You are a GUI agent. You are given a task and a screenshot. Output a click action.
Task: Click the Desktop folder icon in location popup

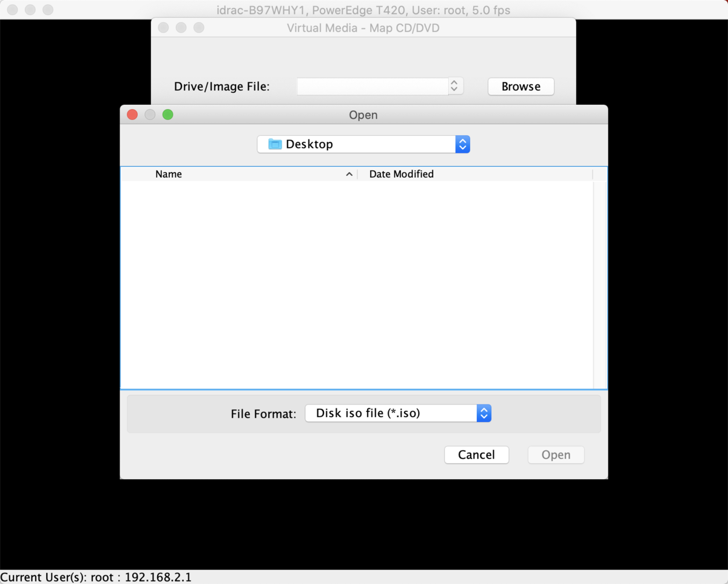pos(275,144)
